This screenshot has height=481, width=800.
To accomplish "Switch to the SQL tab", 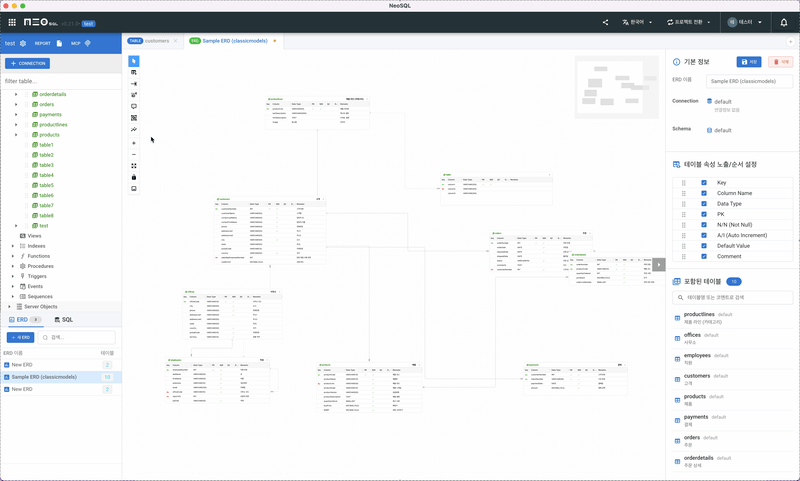I will [x=62, y=319].
